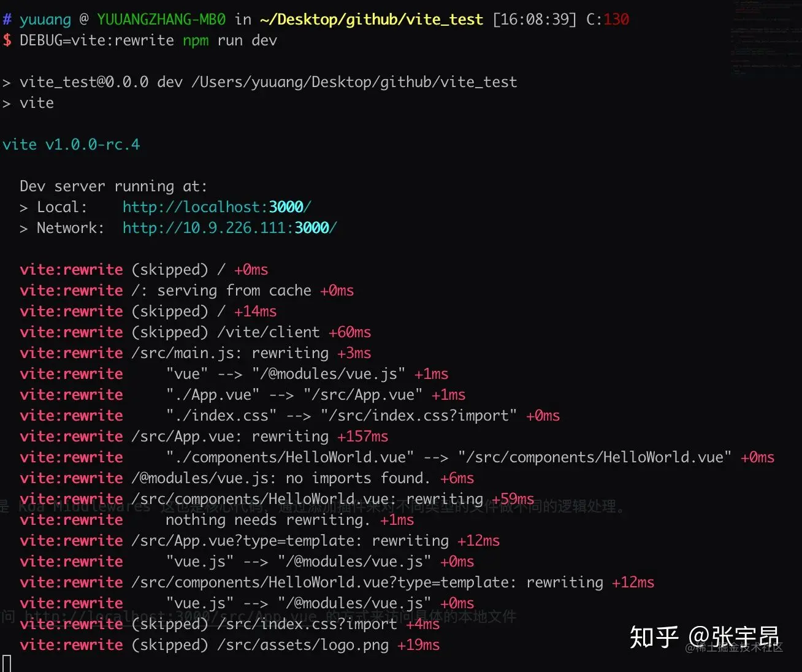Click the code minimap thumbnail at top right

pos(766,38)
